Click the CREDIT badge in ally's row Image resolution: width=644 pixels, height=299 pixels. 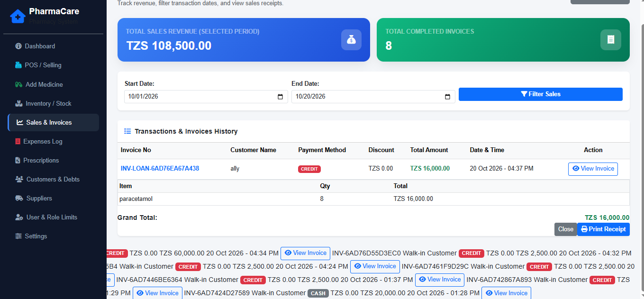click(x=309, y=169)
